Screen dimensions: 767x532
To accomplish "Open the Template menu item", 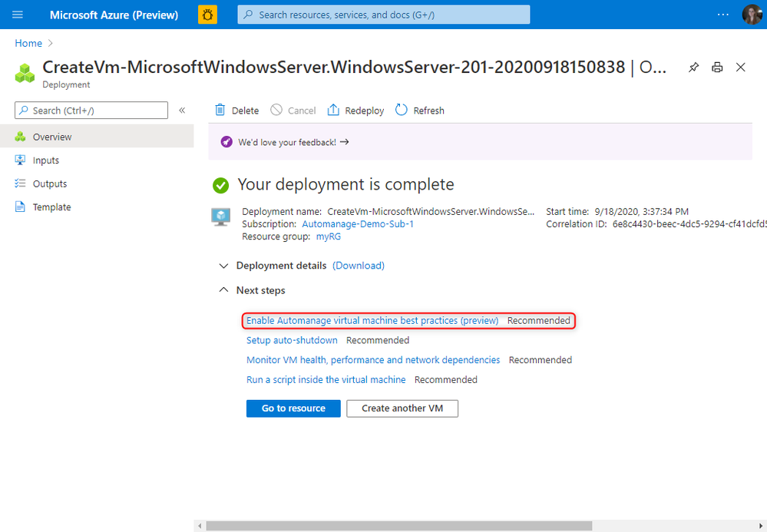I will [97, 207].
